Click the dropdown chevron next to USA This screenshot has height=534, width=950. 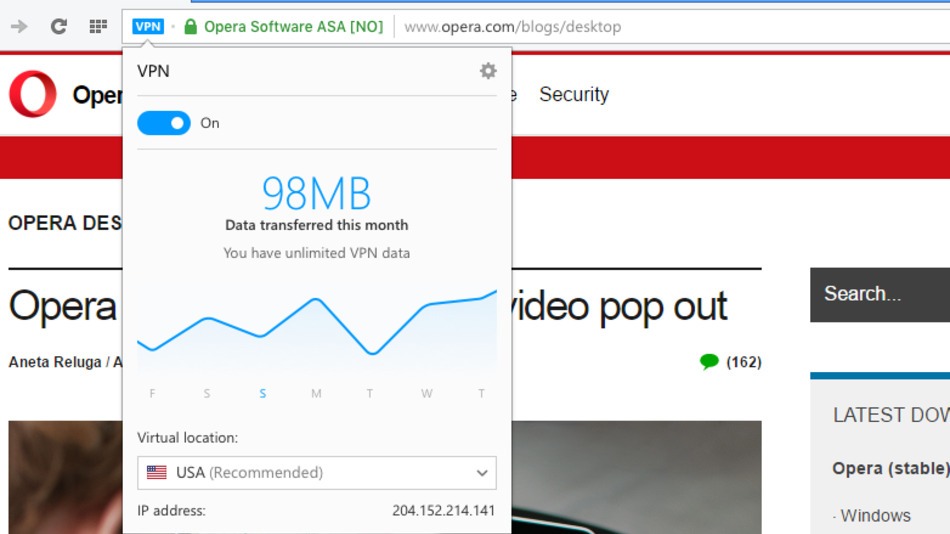pos(482,473)
